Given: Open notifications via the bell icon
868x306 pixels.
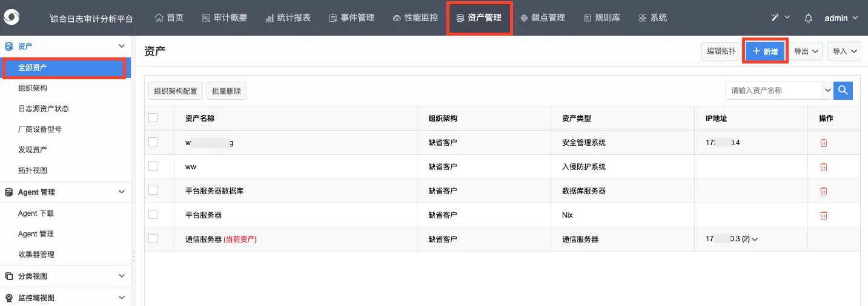Looking at the screenshot, I should [x=808, y=18].
